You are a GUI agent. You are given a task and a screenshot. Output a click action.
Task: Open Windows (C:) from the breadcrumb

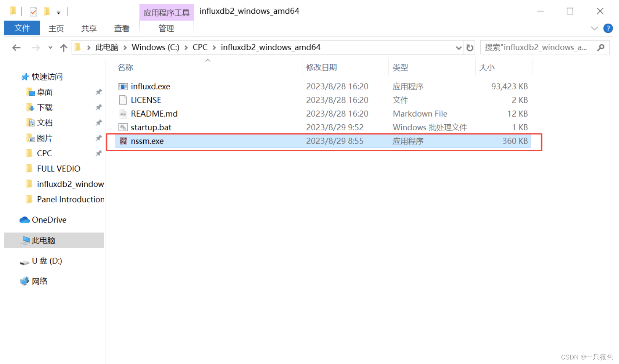tap(155, 47)
